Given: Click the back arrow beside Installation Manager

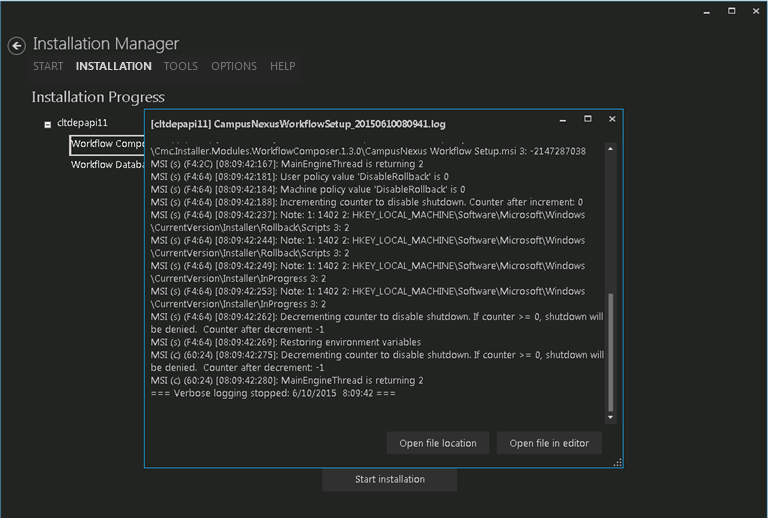Looking at the screenshot, I should (x=16, y=46).
